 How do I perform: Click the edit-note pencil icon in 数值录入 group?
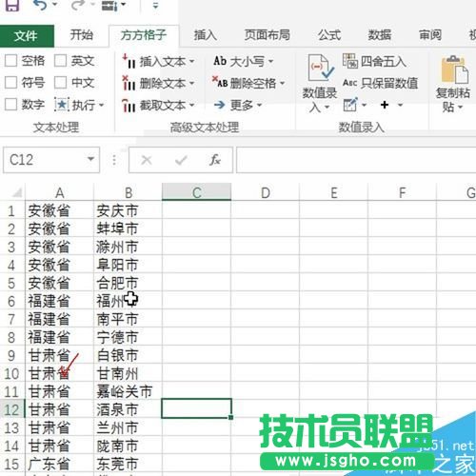(x=350, y=105)
